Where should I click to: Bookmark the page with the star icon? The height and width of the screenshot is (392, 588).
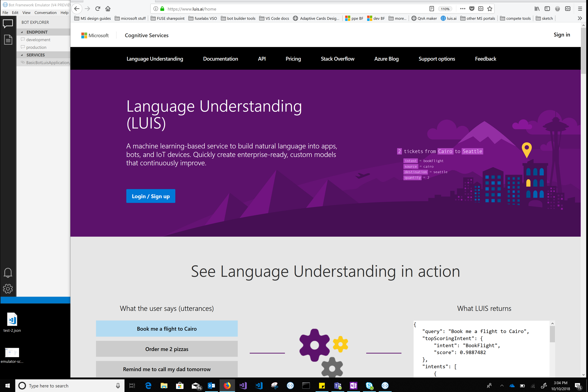pos(489,9)
